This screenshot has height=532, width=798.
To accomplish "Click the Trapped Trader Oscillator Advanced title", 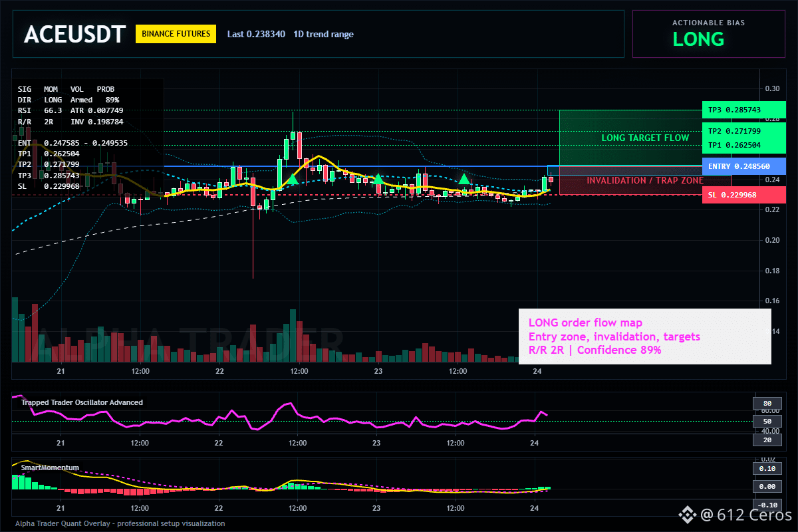I will (82, 402).
